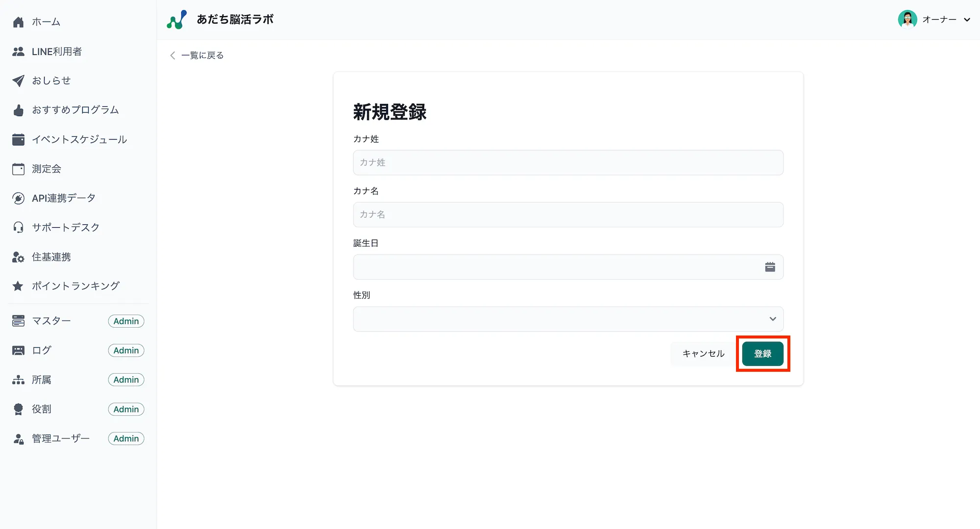The height and width of the screenshot is (529, 980).
Task: Click the キャンセル cancel button
Action: 704,354
